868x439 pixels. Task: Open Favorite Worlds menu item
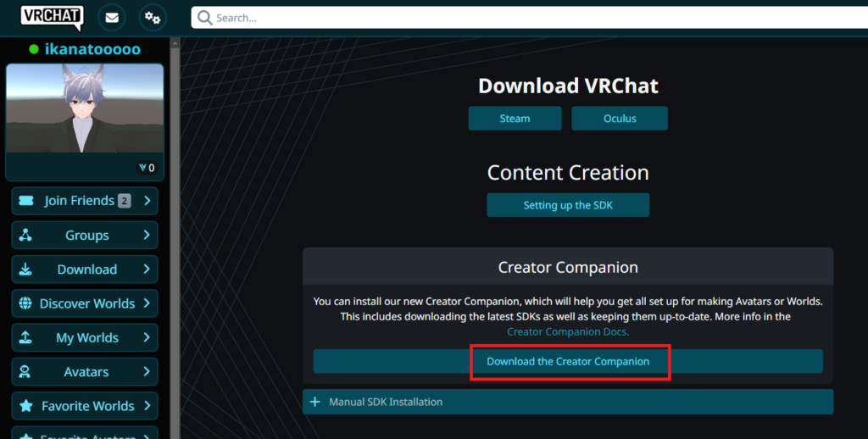click(85, 406)
